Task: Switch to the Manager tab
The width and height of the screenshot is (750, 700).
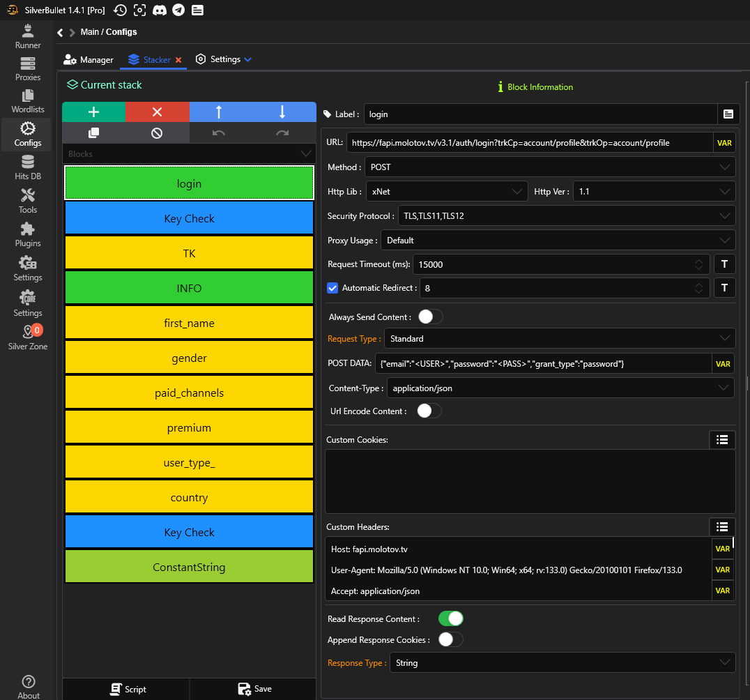Action: (x=89, y=60)
